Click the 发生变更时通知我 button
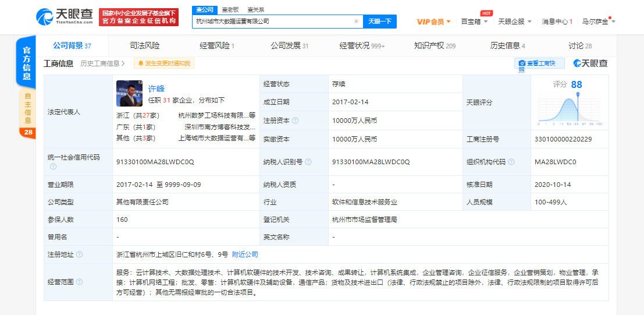The image size is (644, 315). pos(164,63)
